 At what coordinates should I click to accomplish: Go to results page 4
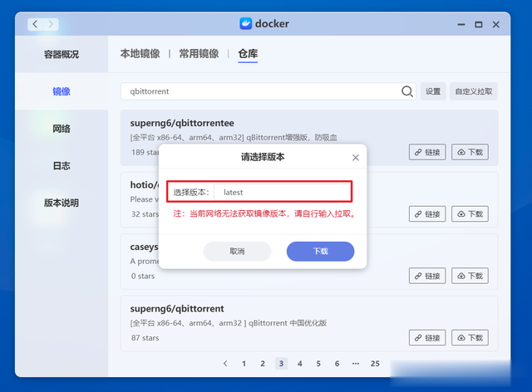pyautogui.click(x=300, y=364)
